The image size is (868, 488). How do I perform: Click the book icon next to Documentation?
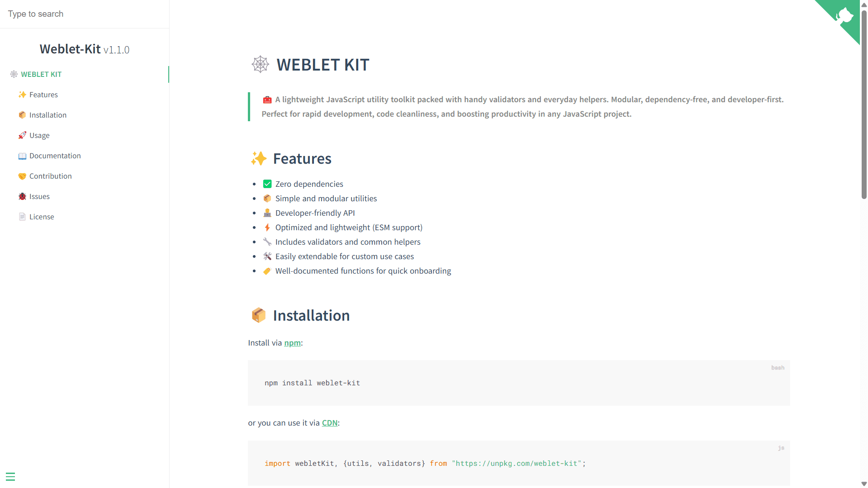(22, 156)
